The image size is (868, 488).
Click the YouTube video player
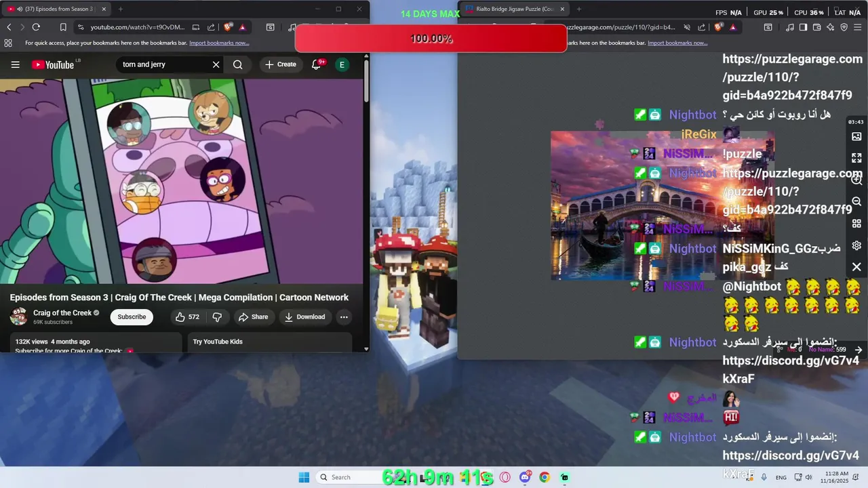pos(182,181)
